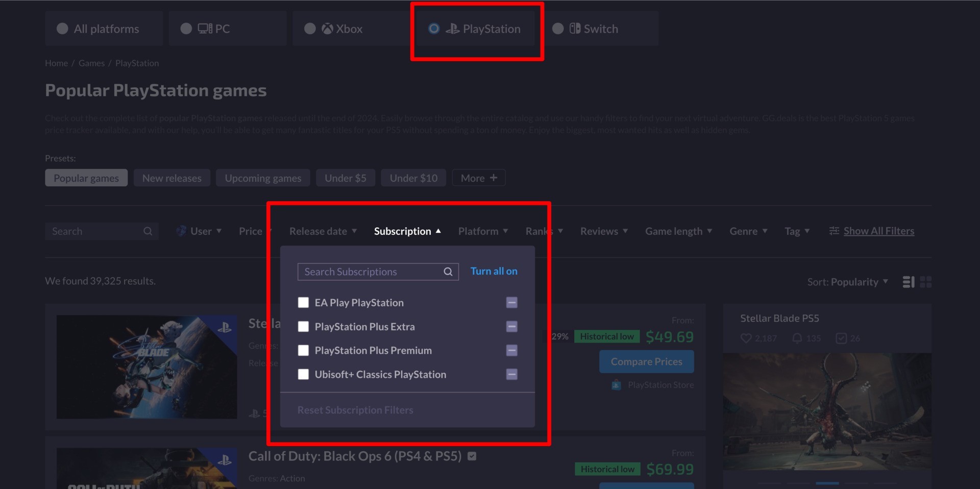Open the Tag filter dropdown
This screenshot has width=980, height=489.
pyautogui.click(x=797, y=231)
